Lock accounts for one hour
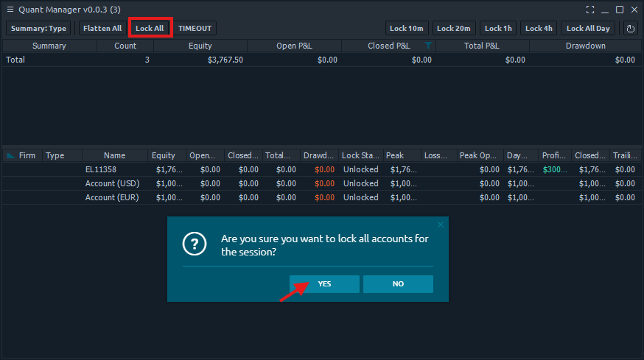644x360 pixels. (499, 29)
